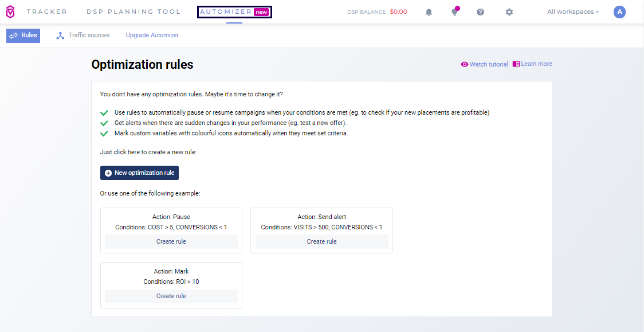Image resolution: width=644 pixels, height=332 pixels.
Task: Select the Rules sub-tab
Action: click(x=23, y=36)
